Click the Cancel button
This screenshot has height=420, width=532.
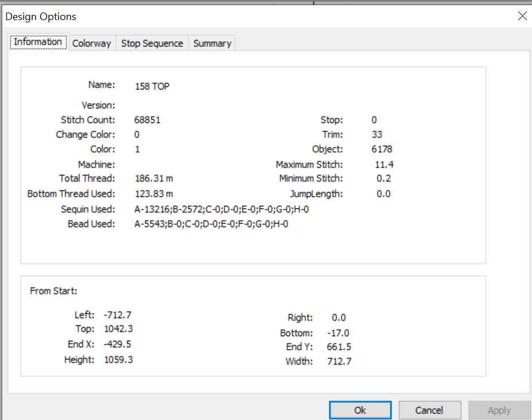429,410
